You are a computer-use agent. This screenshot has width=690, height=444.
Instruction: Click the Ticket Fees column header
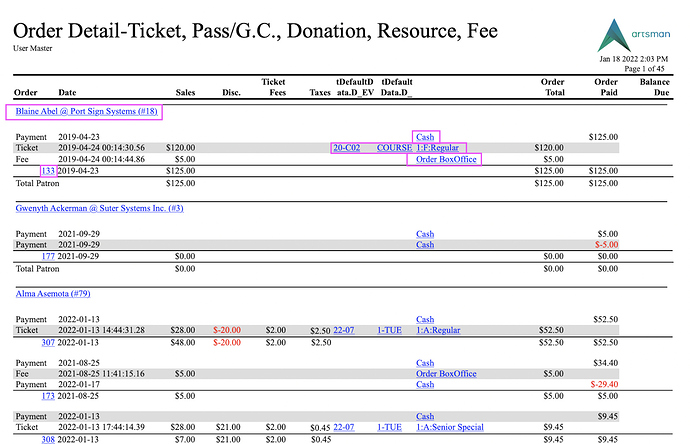click(x=274, y=87)
